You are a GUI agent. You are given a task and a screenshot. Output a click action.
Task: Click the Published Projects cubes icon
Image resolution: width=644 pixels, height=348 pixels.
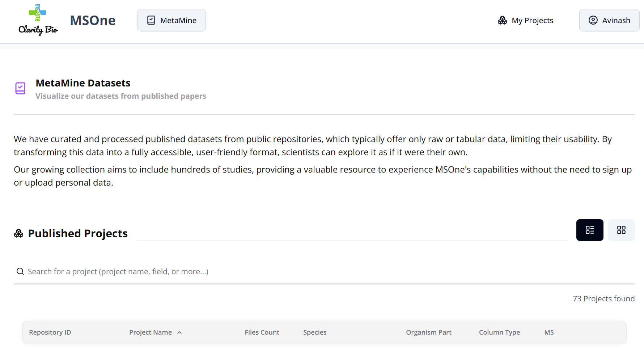pos(19,234)
